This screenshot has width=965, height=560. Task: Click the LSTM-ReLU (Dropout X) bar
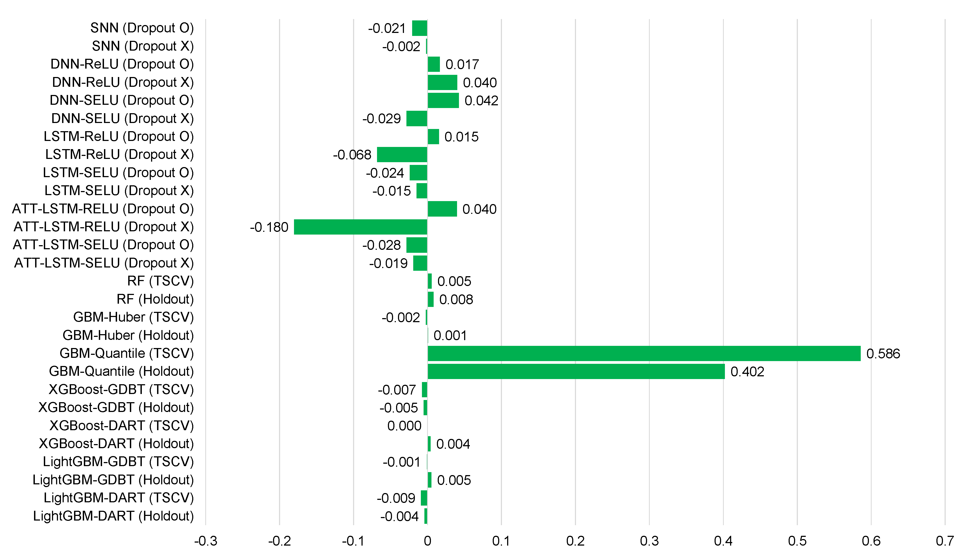click(x=402, y=155)
